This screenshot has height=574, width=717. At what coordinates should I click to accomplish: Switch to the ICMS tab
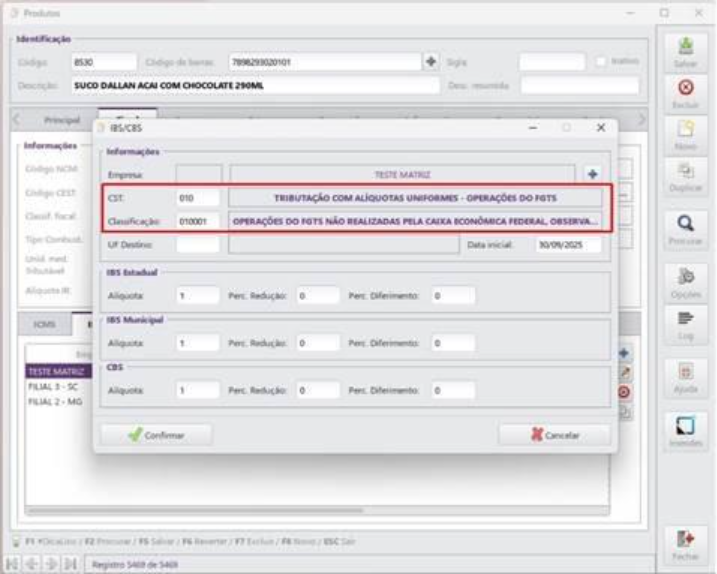click(x=44, y=324)
